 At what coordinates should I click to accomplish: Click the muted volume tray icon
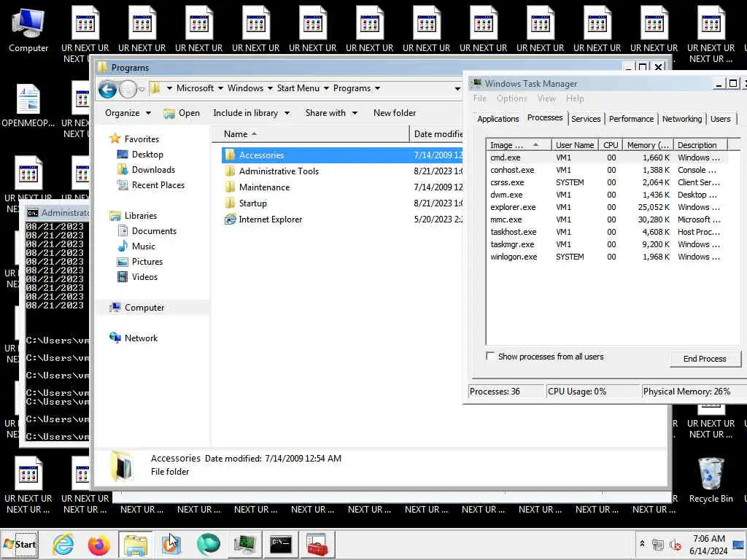(x=675, y=544)
